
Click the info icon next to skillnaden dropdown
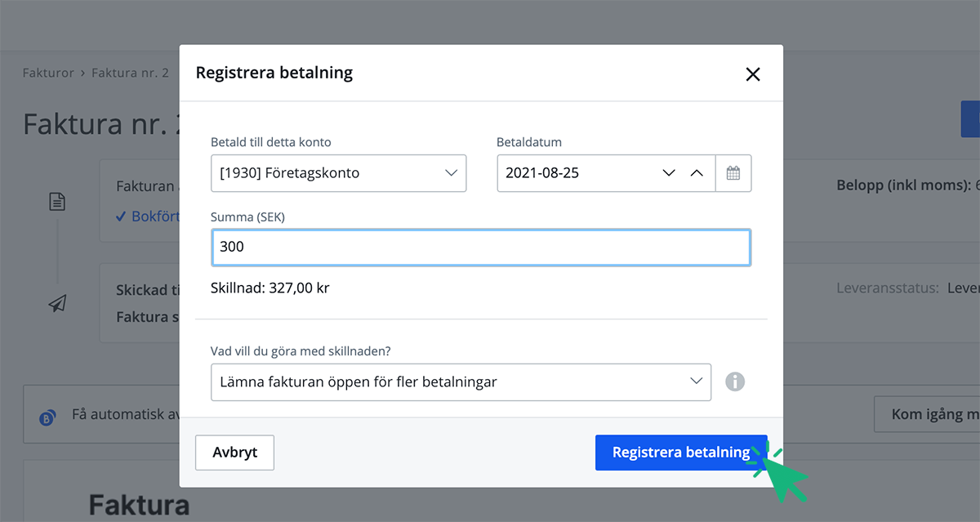tap(734, 381)
